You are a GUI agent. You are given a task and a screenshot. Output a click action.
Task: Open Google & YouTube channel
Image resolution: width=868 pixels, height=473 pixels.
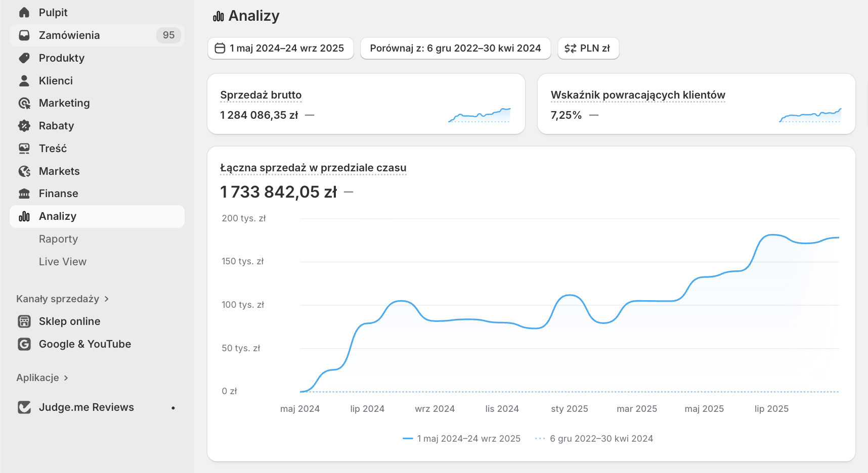(97, 344)
